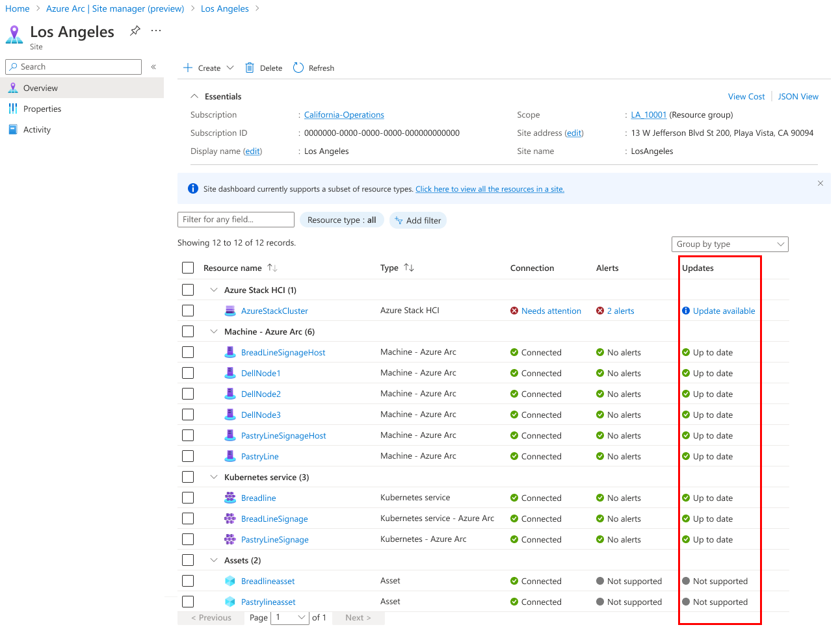Click the Needs attention error icon

coord(514,311)
